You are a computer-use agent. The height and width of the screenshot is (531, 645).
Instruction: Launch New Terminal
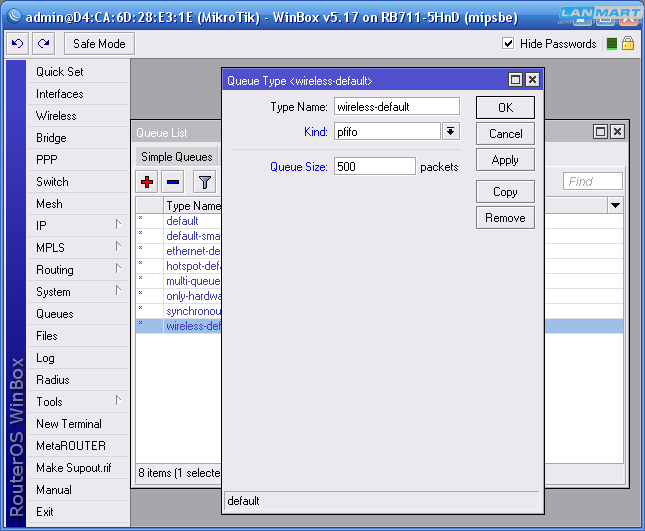pyautogui.click(x=78, y=424)
